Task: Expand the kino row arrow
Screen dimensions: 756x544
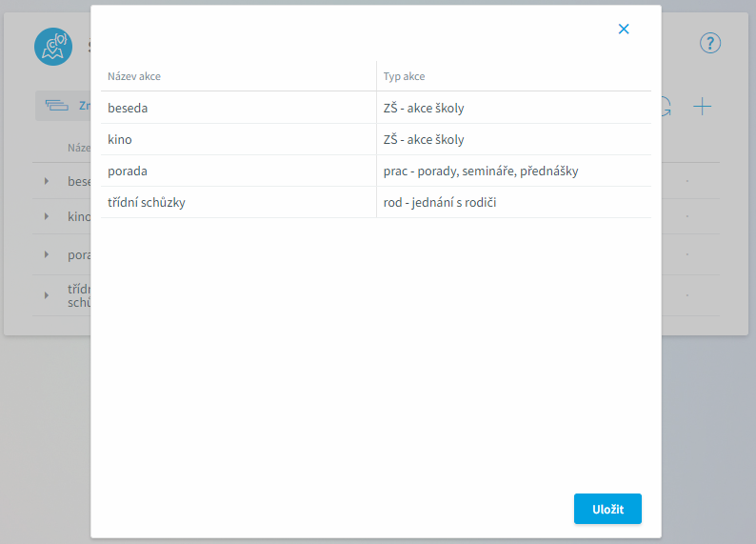Action: click(x=47, y=216)
